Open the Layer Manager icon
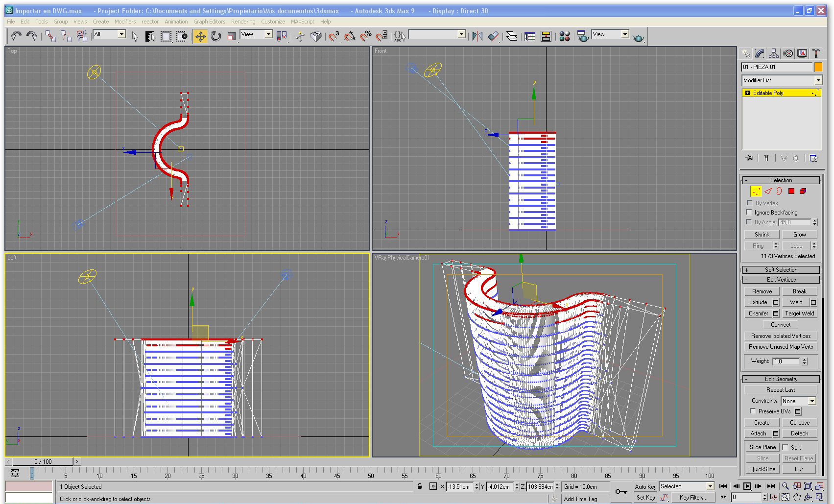 [x=512, y=36]
